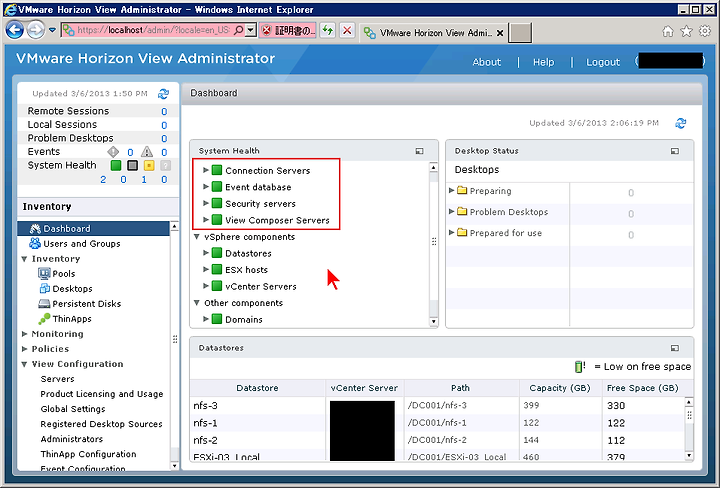
Task: Expand the Policies section in navigation
Action: click(24, 349)
